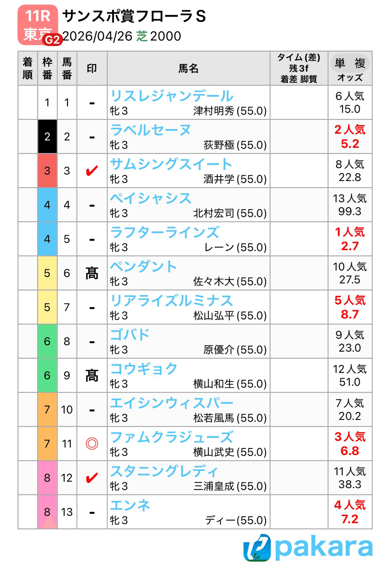Select the horse link エンネ
This screenshot has height=568, width=392.
coord(130,506)
